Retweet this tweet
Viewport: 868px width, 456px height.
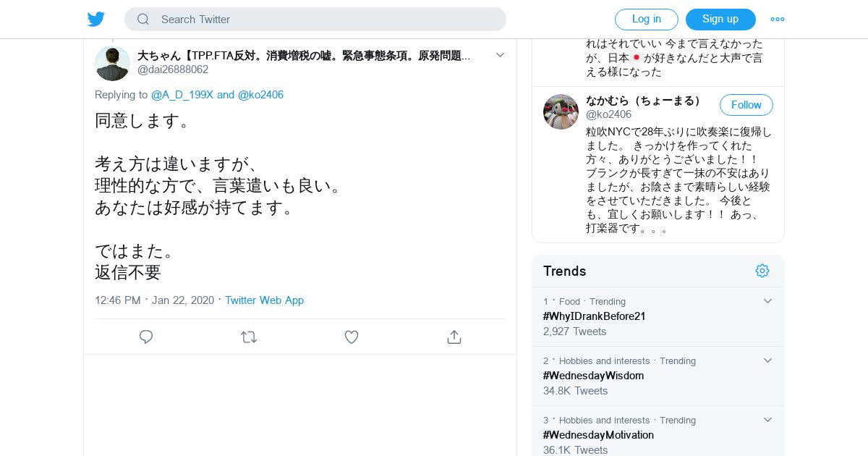[249, 337]
